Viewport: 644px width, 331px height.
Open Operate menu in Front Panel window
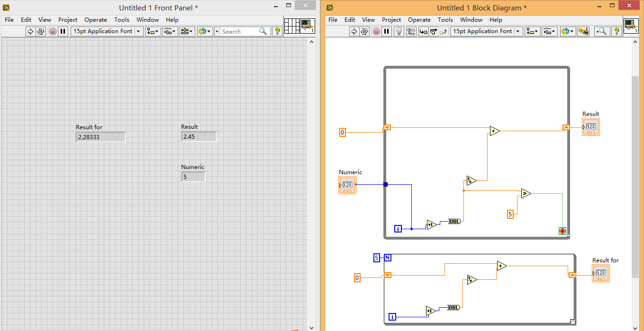click(x=96, y=20)
